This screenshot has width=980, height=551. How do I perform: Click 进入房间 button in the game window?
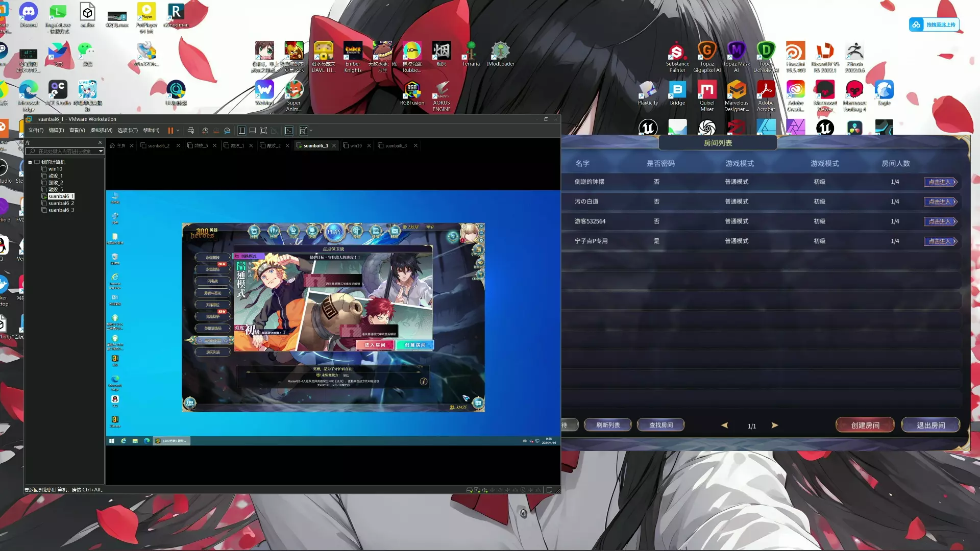375,345
